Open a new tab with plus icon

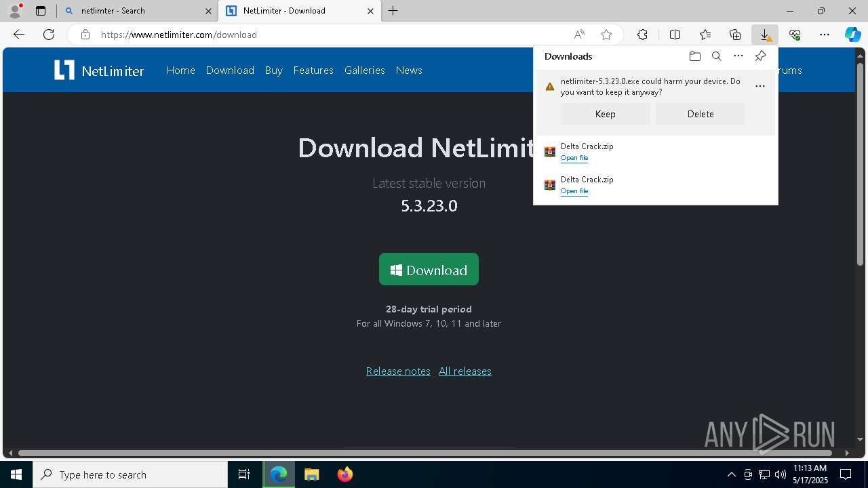coord(393,11)
